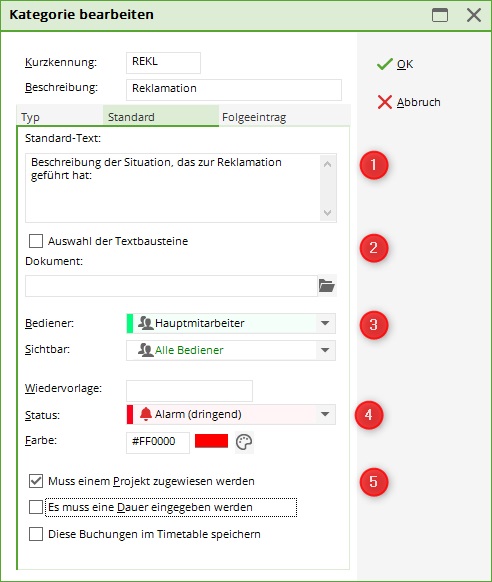Click into the Wiedervorlage input field
The image size is (492, 582).
point(189,391)
